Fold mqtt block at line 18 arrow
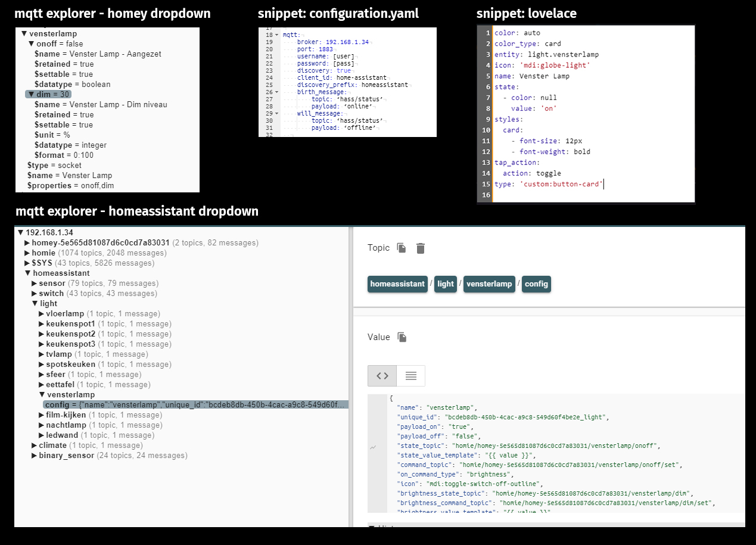 pos(278,35)
